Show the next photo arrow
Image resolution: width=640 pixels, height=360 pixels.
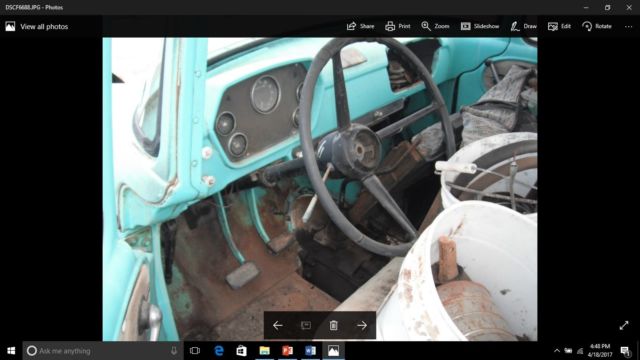362,325
